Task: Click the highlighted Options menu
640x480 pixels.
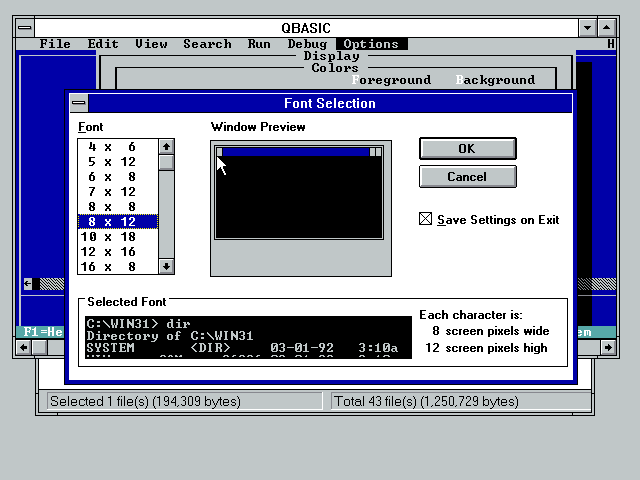Action: coord(371,44)
